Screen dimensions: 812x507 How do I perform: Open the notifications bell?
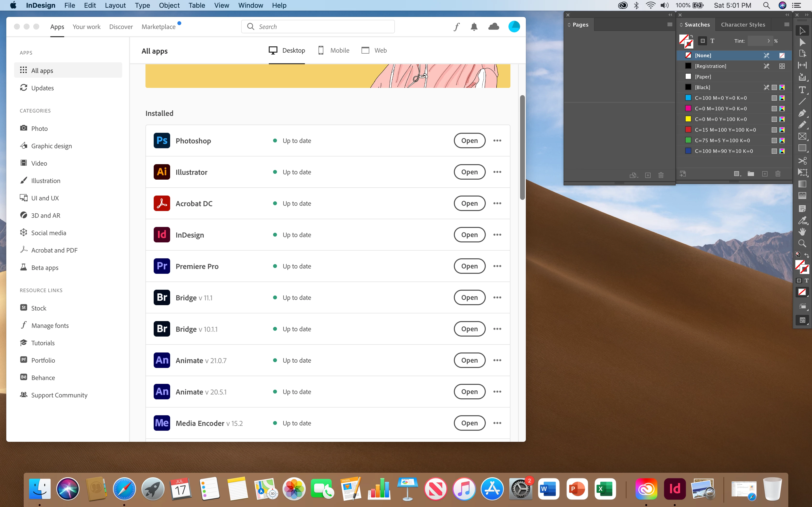(x=474, y=27)
